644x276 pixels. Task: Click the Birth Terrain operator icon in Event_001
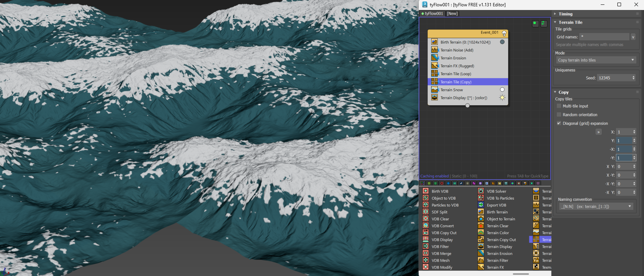click(435, 42)
